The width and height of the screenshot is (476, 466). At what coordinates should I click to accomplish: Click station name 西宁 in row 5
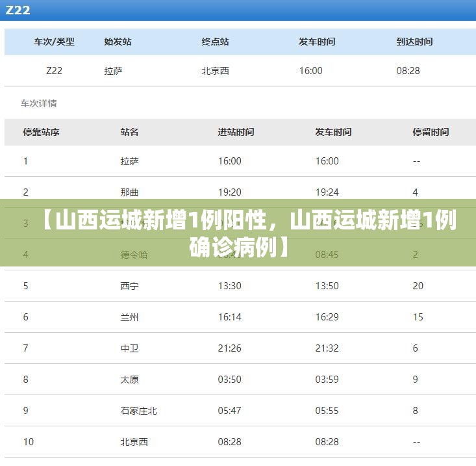pos(129,286)
